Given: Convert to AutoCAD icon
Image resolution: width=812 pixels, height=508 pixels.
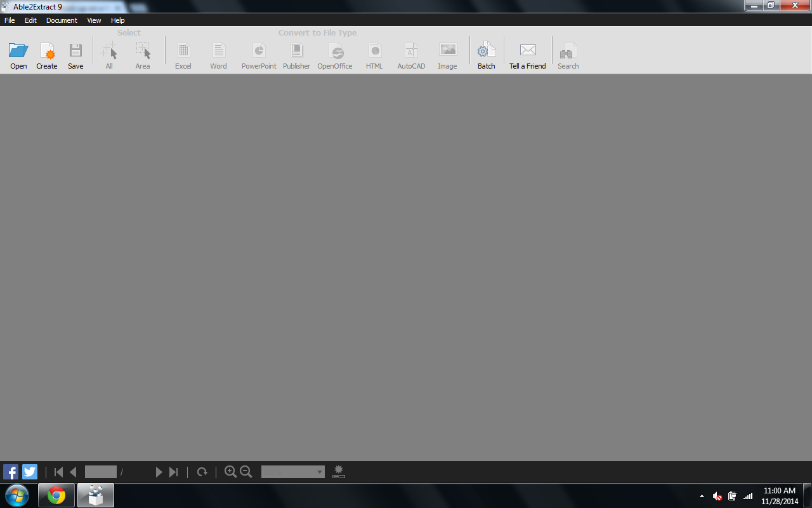Looking at the screenshot, I should (411, 51).
